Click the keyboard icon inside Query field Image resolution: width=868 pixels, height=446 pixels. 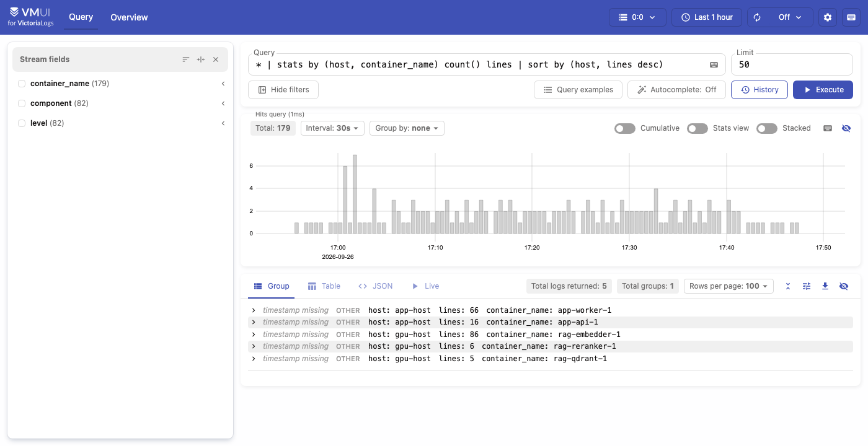tap(714, 64)
